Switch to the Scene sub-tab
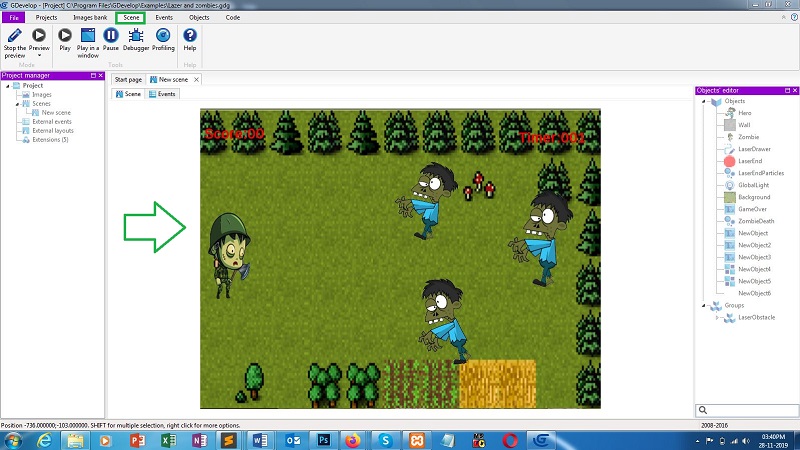 click(128, 94)
